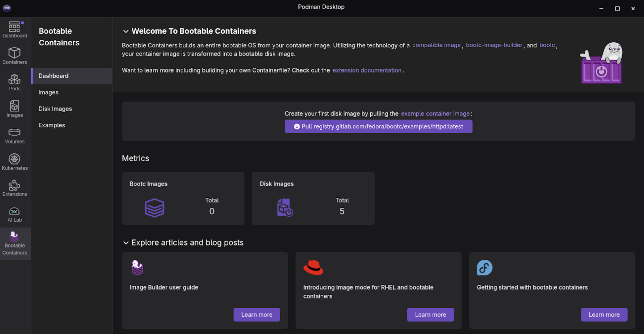Open the Extensions puzzle icon
Screen dimensions: 644x334
pos(14,188)
